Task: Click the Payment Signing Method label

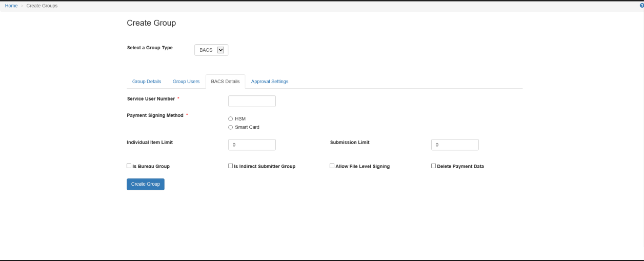Action: point(155,115)
